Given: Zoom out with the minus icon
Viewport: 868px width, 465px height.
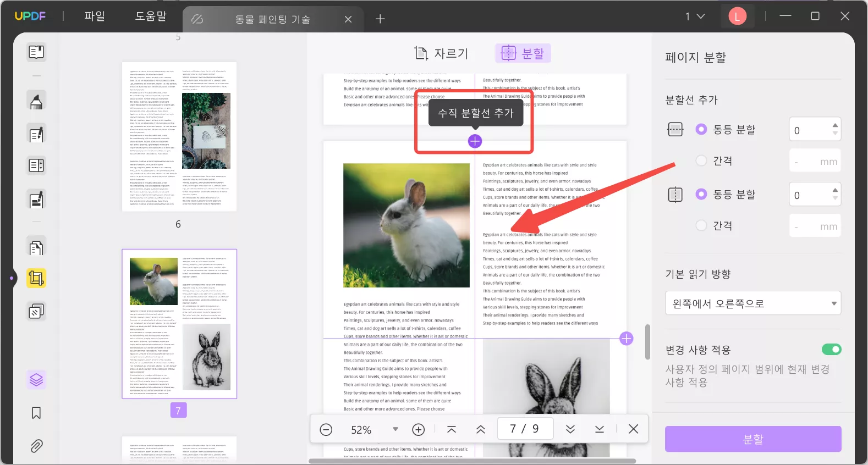Looking at the screenshot, I should click(326, 429).
